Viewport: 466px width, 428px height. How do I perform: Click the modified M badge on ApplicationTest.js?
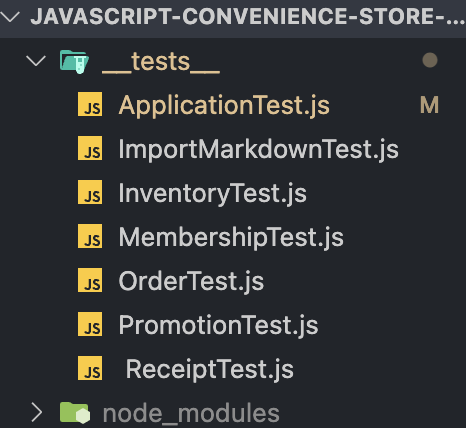429,105
